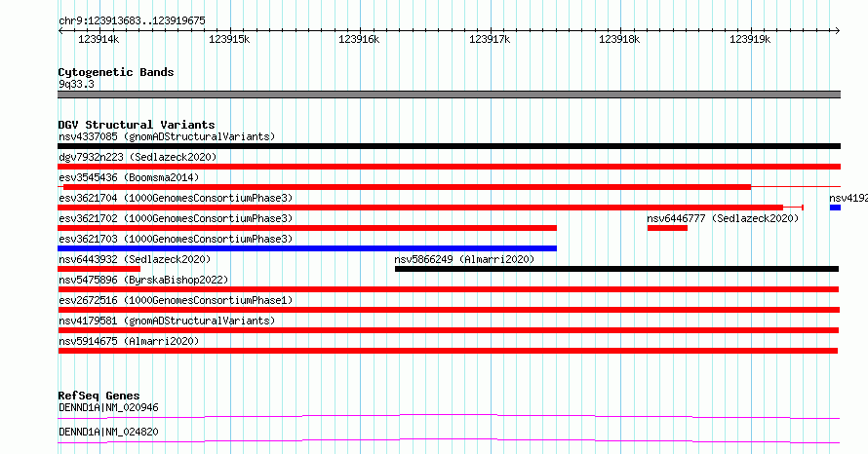Click the esv2672516 Phase1 variant bar
868x454 pixels.
click(449, 310)
